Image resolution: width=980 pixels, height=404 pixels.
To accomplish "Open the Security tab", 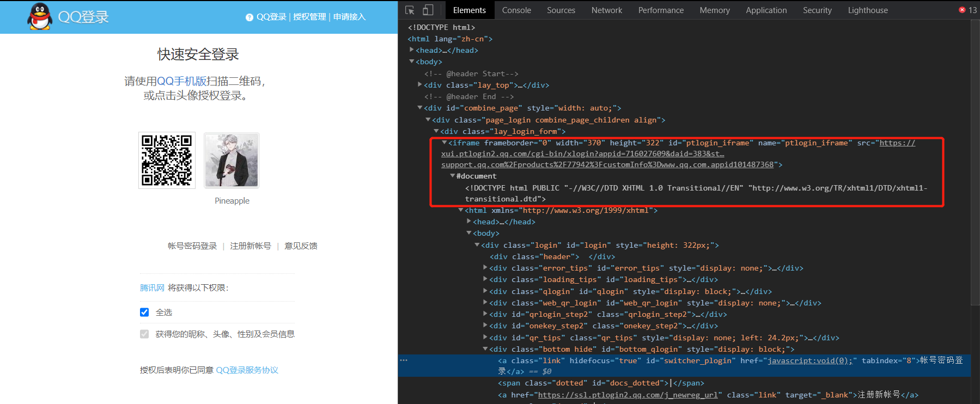I will pos(817,10).
